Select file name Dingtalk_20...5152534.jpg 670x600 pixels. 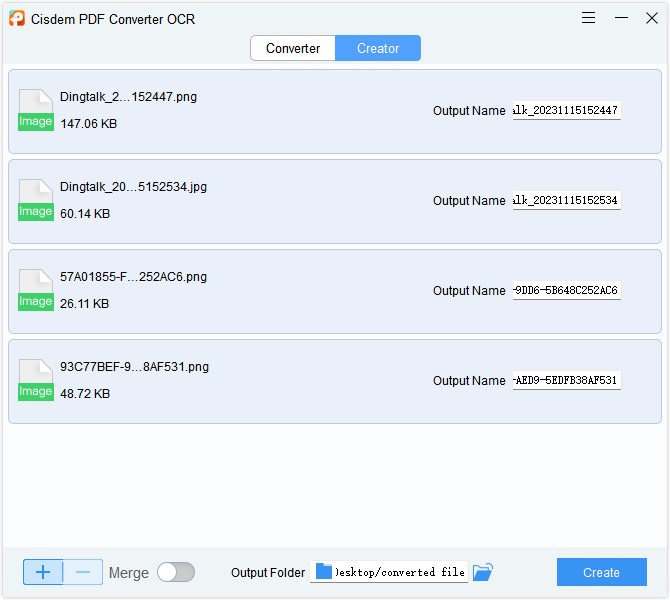tap(133, 187)
